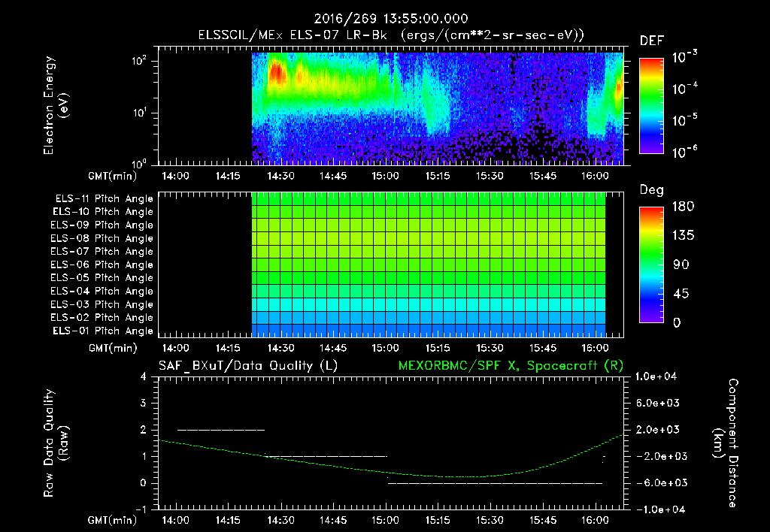Viewport: 770px width, 532px height.
Task: Select the ELS-11 Pitch Angle row label
Action: (104, 199)
